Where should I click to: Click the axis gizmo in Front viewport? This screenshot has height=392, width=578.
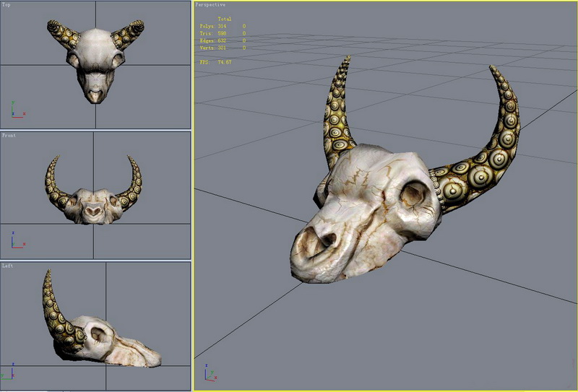(x=15, y=242)
